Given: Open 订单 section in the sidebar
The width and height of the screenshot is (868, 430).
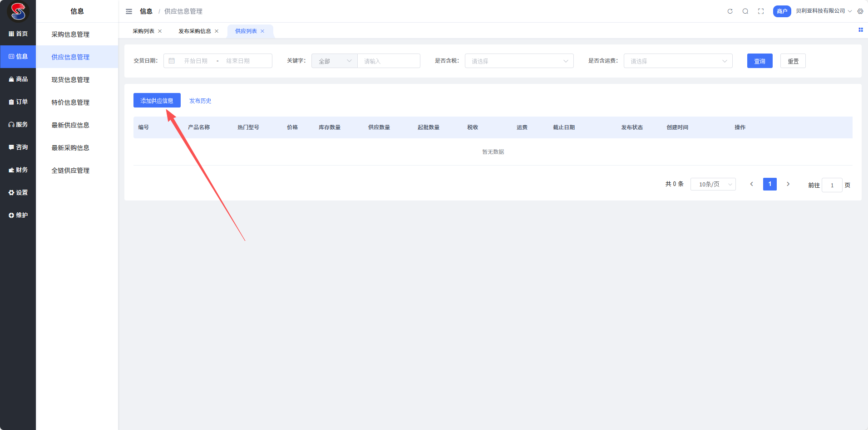Looking at the screenshot, I should coord(18,102).
